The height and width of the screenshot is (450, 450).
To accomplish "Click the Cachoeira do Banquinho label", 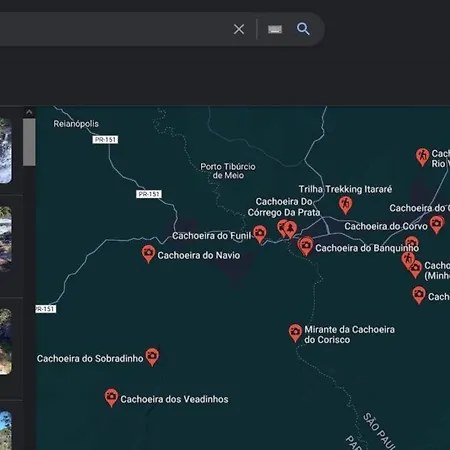I will (367, 248).
